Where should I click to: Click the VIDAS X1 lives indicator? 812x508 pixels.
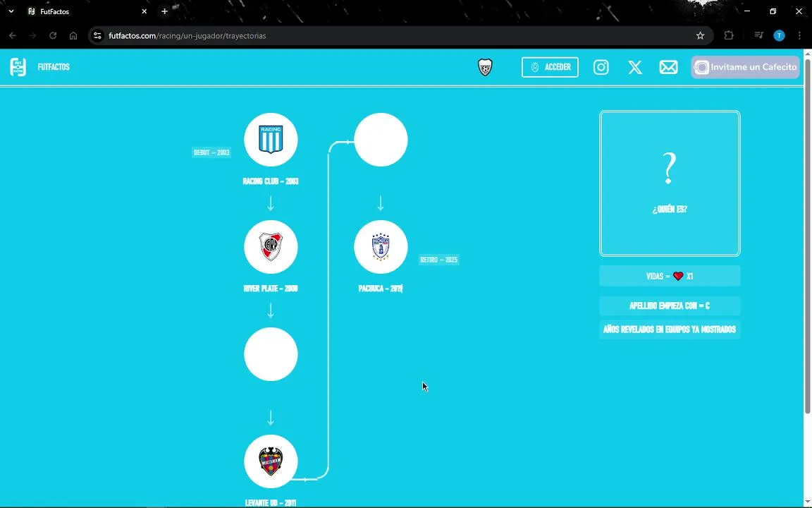point(670,276)
